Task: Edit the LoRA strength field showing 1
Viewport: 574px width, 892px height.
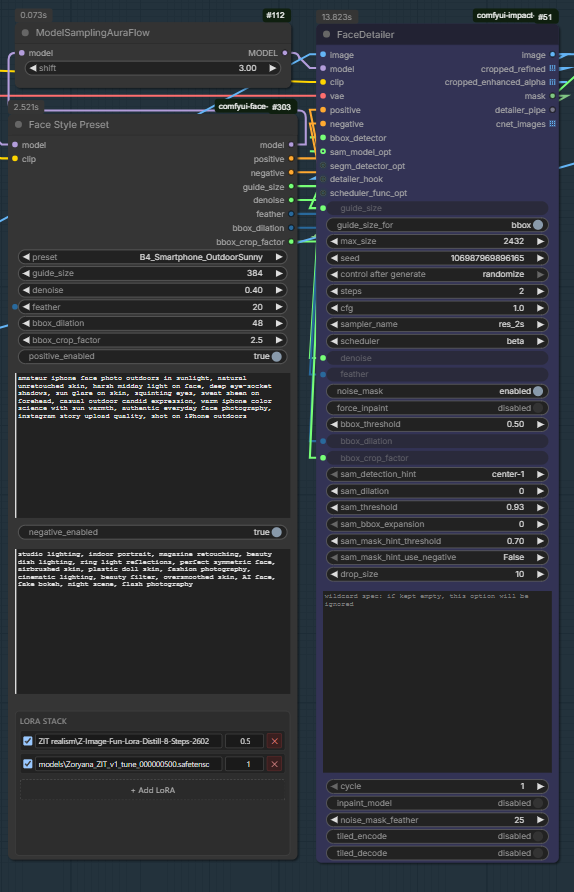Action: point(245,764)
